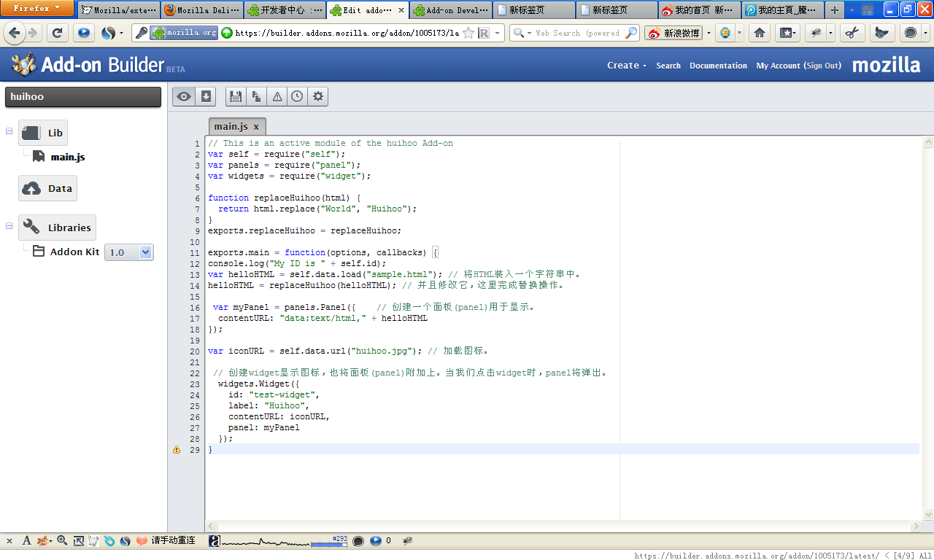The width and height of the screenshot is (934, 560).
Task: Save the add-on with floppy disk icon
Action: pos(235,96)
